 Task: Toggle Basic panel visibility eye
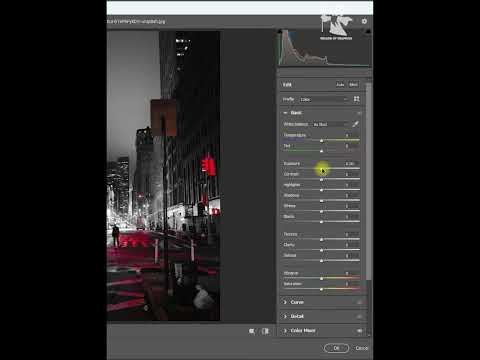[x=359, y=113]
